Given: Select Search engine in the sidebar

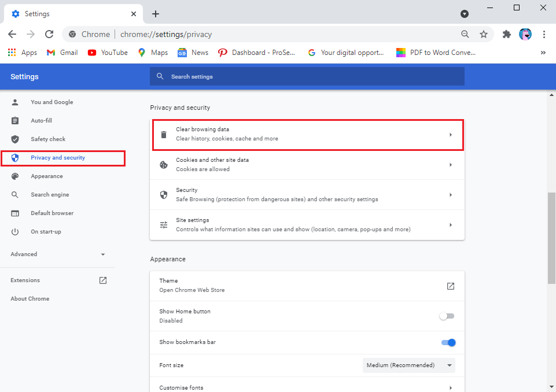Looking at the screenshot, I should pyautogui.click(x=50, y=195).
